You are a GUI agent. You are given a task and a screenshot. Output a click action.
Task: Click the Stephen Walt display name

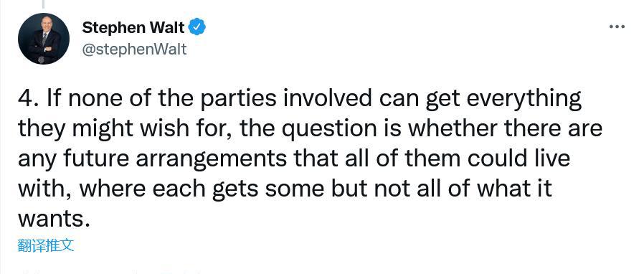pyautogui.click(x=133, y=27)
